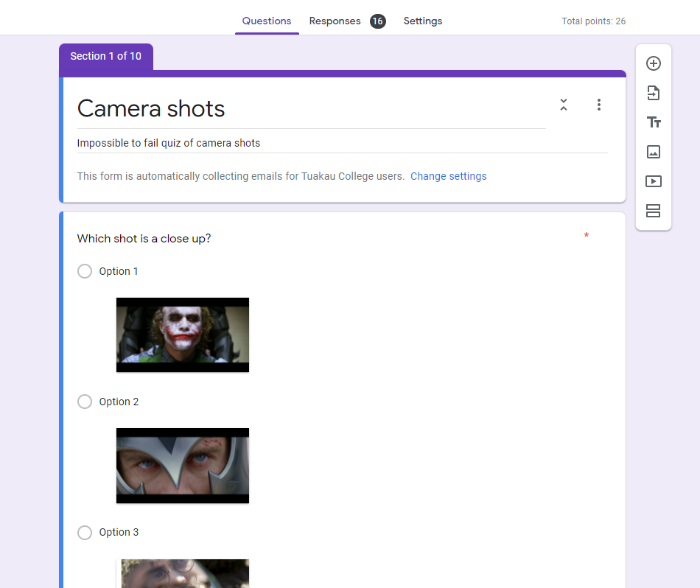Click the responses count badge 16
The height and width of the screenshot is (588, 700).
pyautogui.click(x=378, y=21)
